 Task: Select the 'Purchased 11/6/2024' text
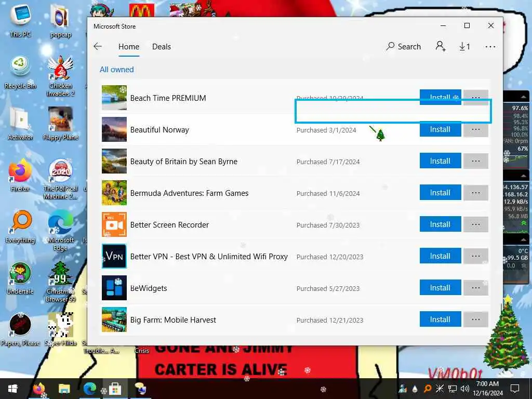[328, 193]
